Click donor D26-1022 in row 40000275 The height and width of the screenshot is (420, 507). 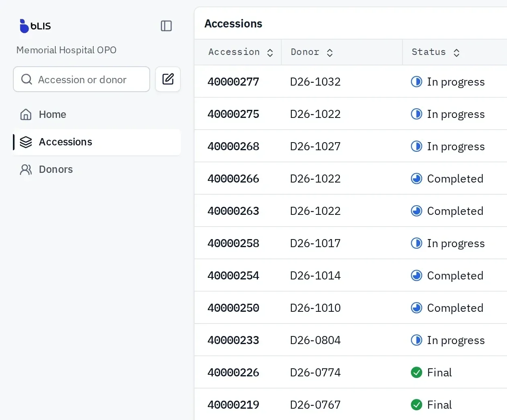point(315,114)
